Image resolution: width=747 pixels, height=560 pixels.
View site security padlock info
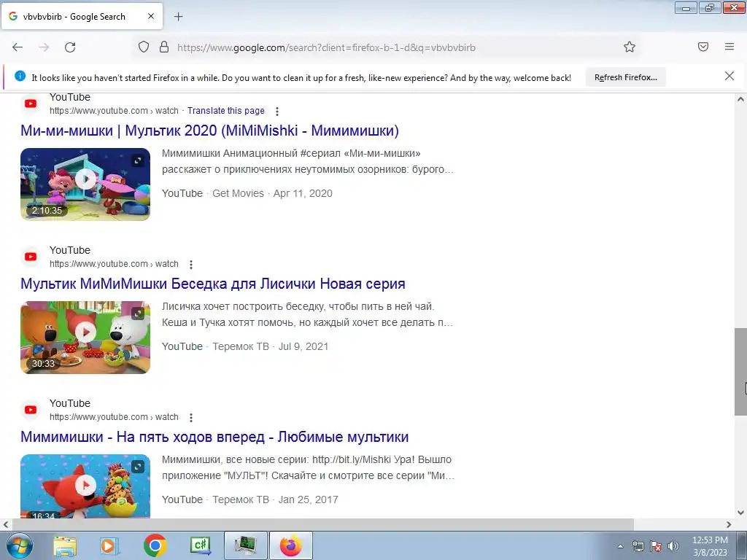pos(164,47)
